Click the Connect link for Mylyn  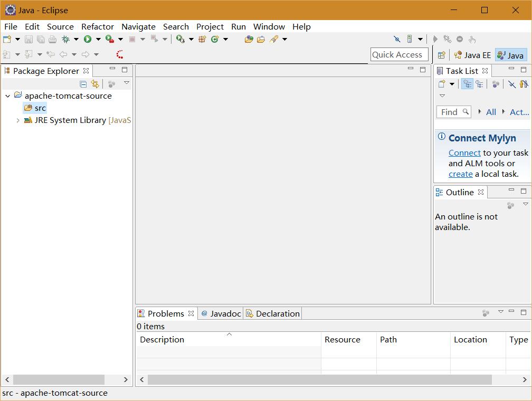click(x=464, y=153)
